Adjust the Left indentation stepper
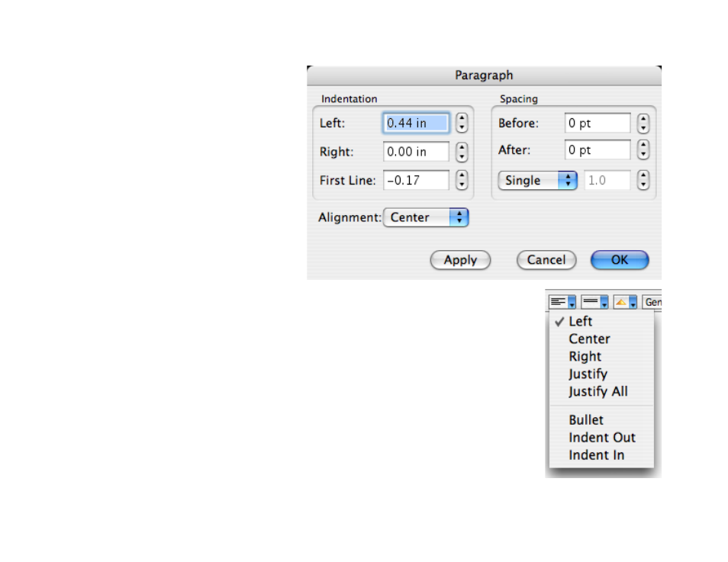Image resolution: width=728 pixels, height=562 pixels. [462, 123]
